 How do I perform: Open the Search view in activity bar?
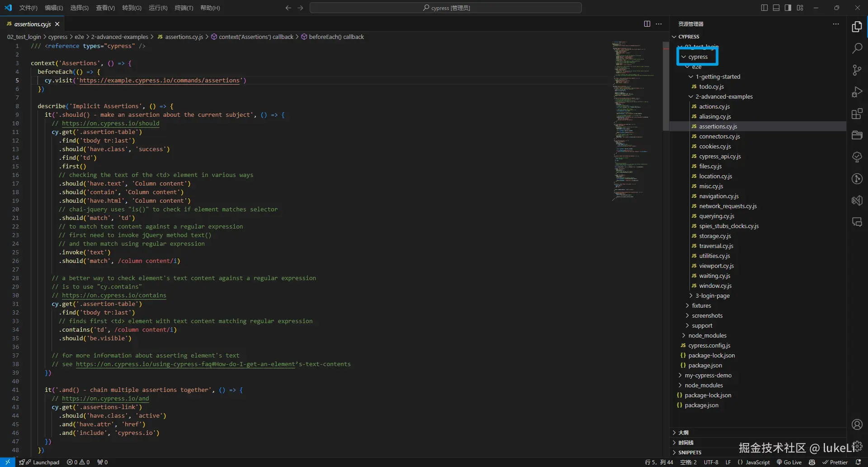[x=857, y=48]
